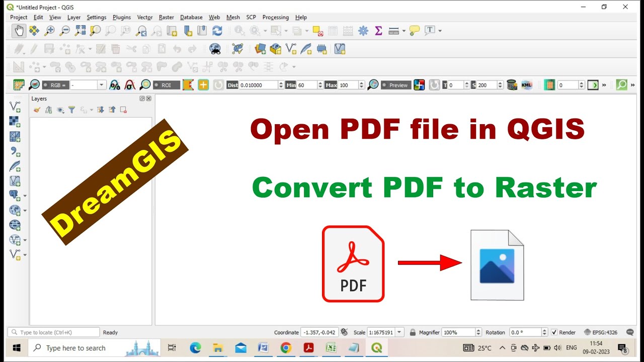644x362 pixels.
Task: Click SCP band set grid icon
Action: point(549,85)
